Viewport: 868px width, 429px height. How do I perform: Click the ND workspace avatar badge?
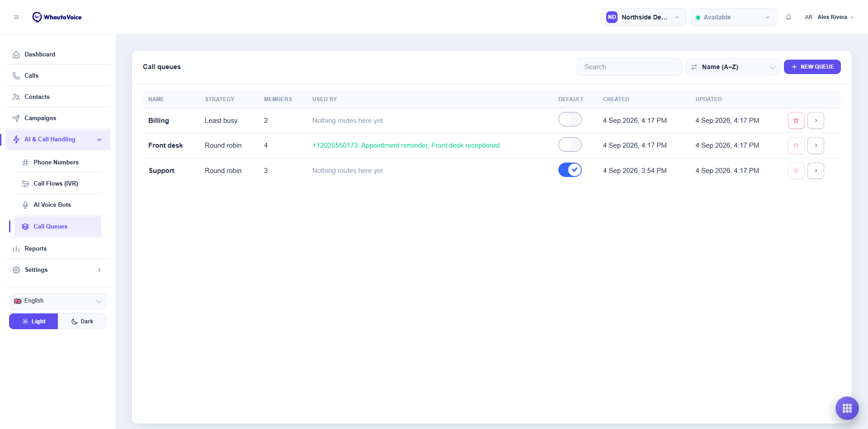click(612, 17)
